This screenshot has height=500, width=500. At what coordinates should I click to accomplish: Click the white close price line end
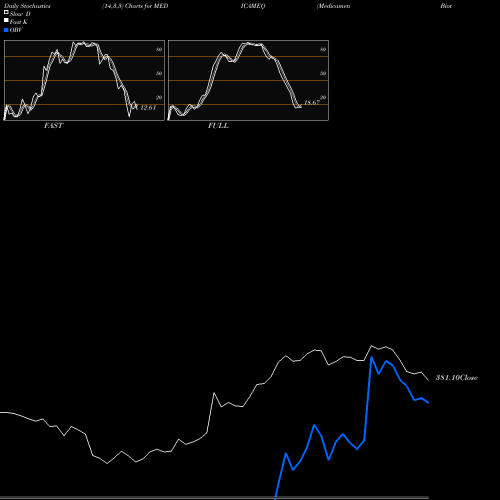point(428,380)
